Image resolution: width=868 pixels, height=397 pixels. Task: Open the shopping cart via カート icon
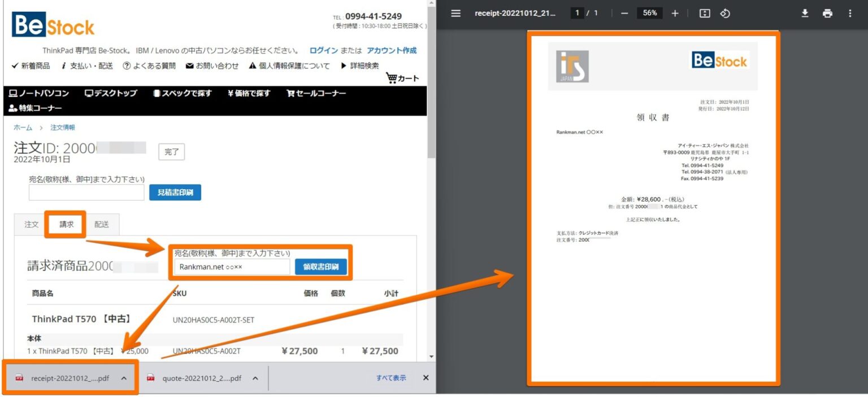(402, 78)
